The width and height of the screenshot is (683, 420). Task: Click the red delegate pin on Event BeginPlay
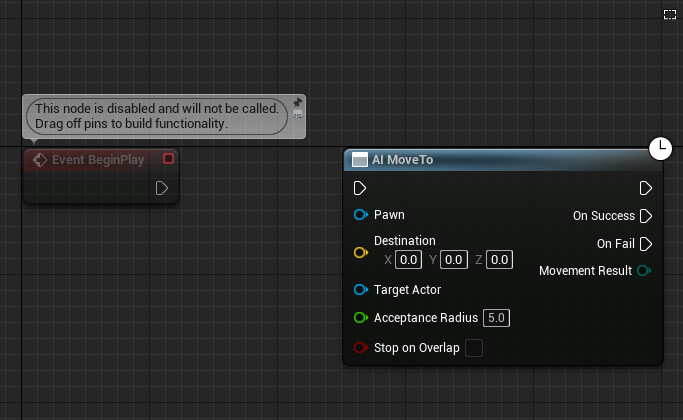(x=169, y=159)
